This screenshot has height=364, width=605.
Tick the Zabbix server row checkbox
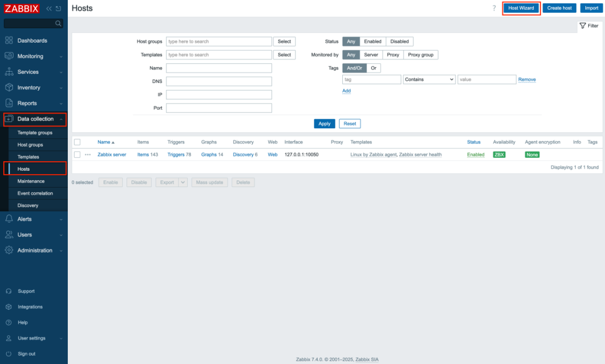[x=77, y=155]
